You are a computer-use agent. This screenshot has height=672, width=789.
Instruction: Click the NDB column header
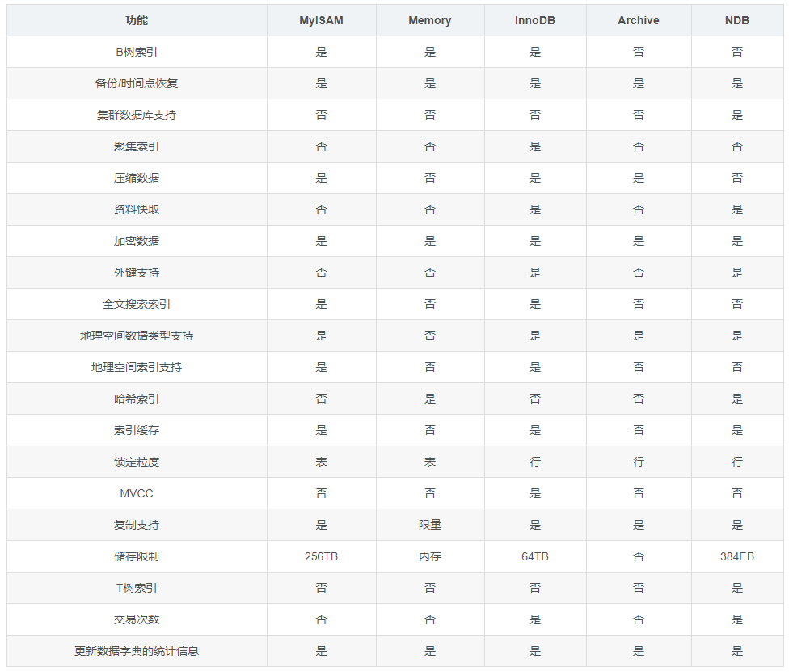pos(737,21)
